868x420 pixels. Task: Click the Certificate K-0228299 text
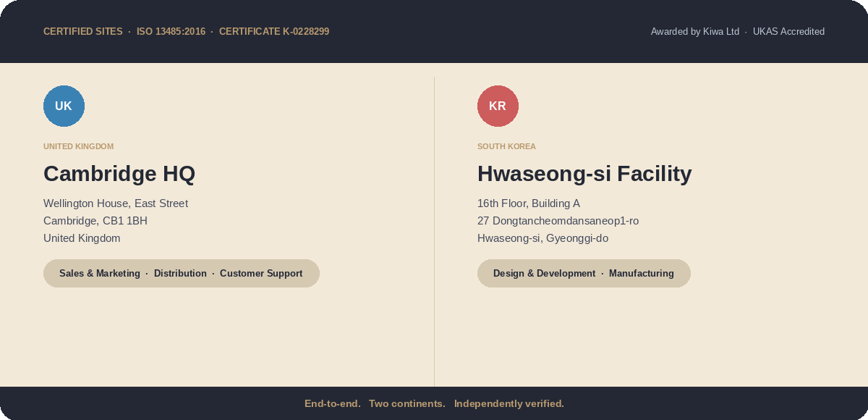point(274,32)
